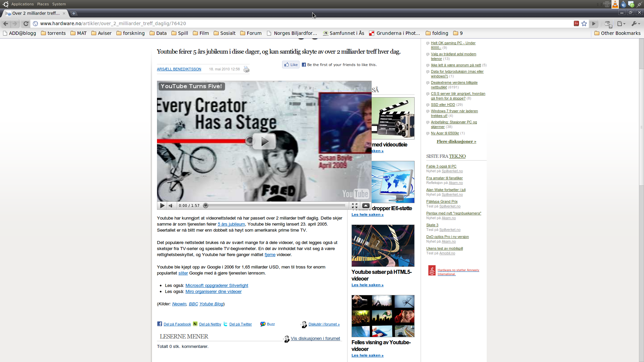Like the article on Facebook

pos(291,65)
